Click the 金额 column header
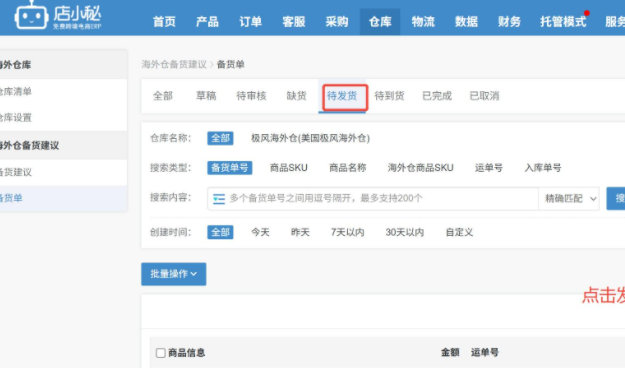625x368 pixels. coord(450,352)
